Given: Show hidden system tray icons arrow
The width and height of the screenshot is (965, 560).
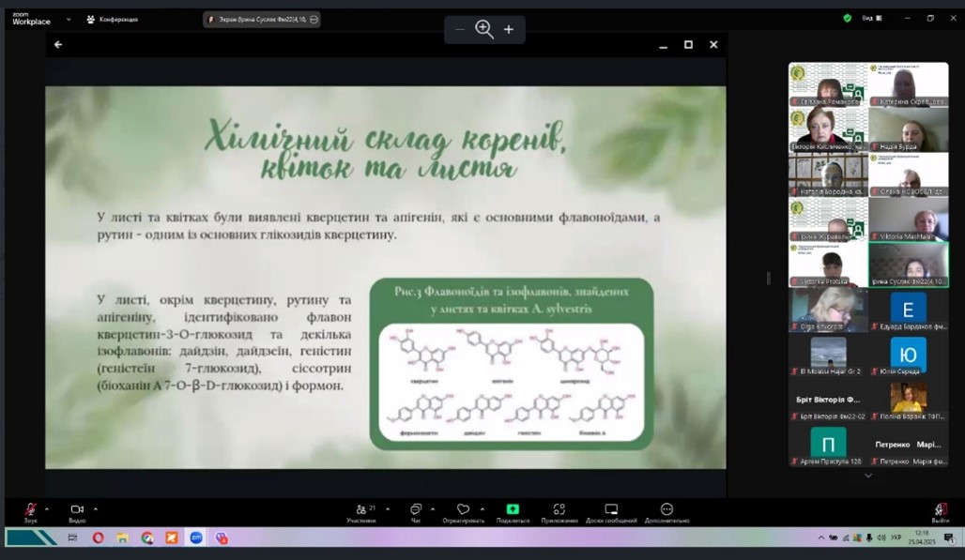Looking at the screenshot, I should coord(821,537).
